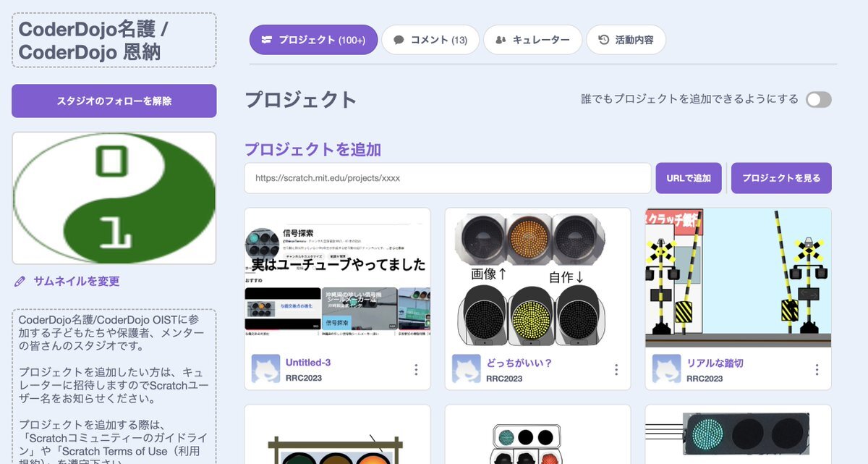Click the people icon in キュレーター tab
This screenshot has width=868, height=464.
[501, 40]
